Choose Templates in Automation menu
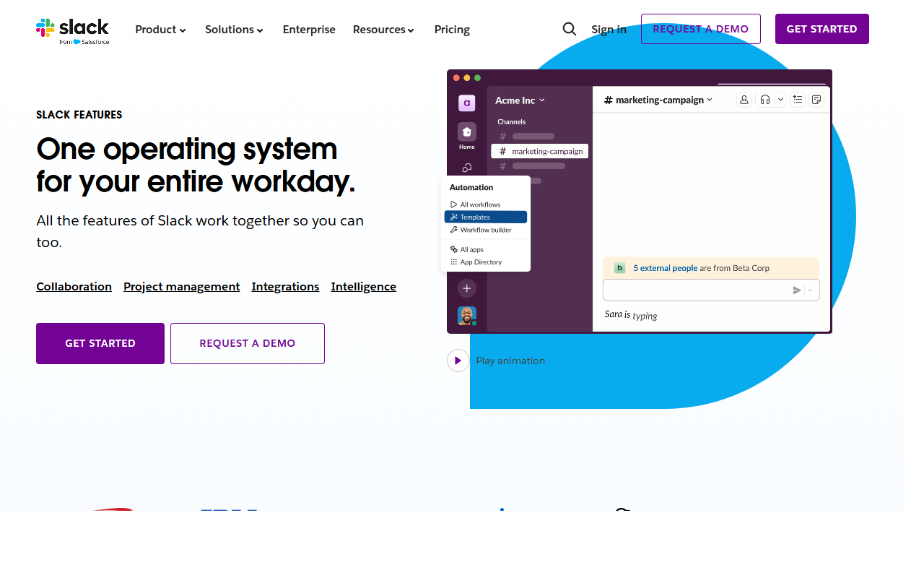Image resolution: width=924 pixels, height=578 pixels. tap(486, 217)
